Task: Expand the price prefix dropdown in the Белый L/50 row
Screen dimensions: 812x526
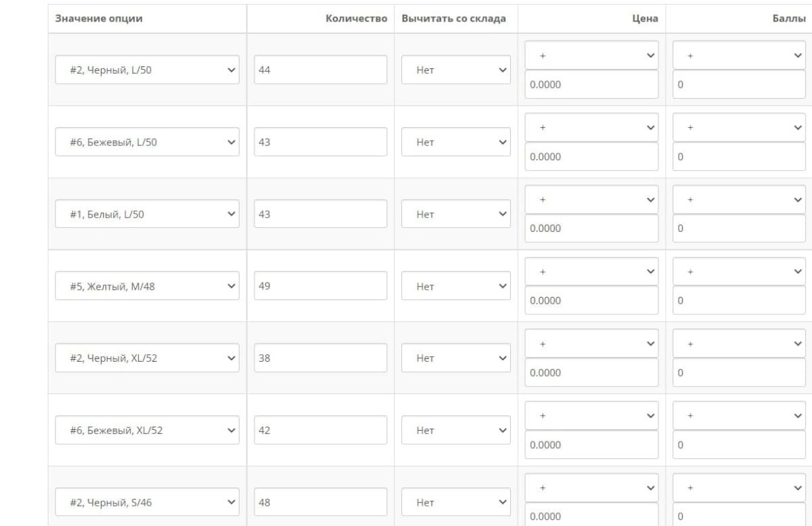Action: pyautogui.click(x=591, y=199)
